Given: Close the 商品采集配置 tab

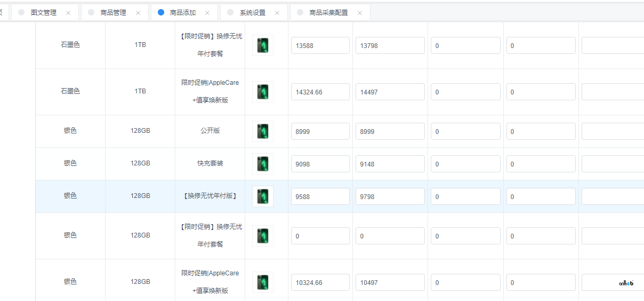Looking at the screenshot, I should 360,13.
